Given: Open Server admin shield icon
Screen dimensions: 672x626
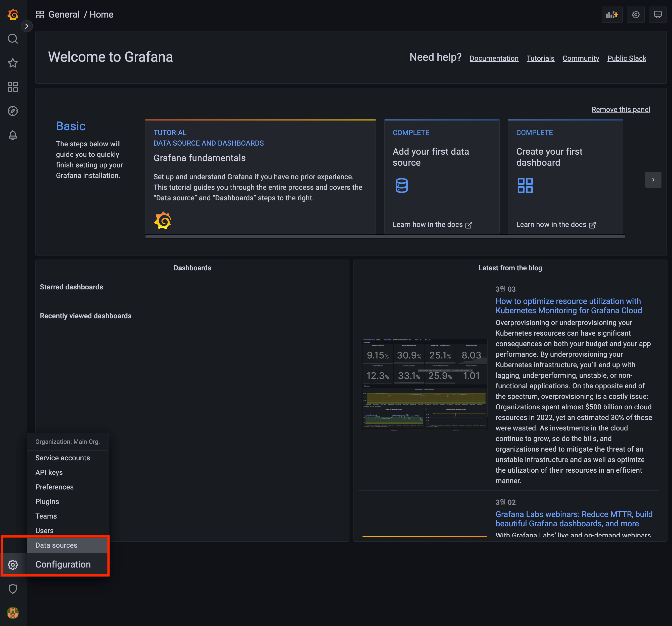Looking at the screenshot, I should [x=13, y=589].
